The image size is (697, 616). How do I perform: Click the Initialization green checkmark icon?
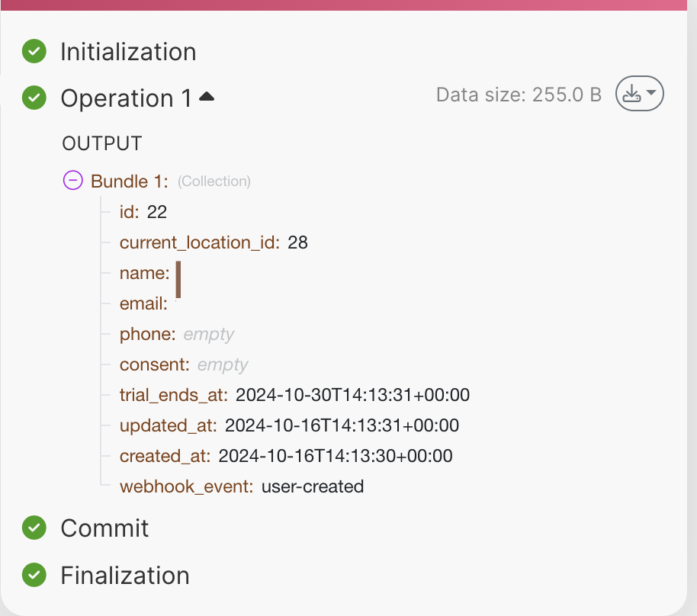[x=34, y=52]
